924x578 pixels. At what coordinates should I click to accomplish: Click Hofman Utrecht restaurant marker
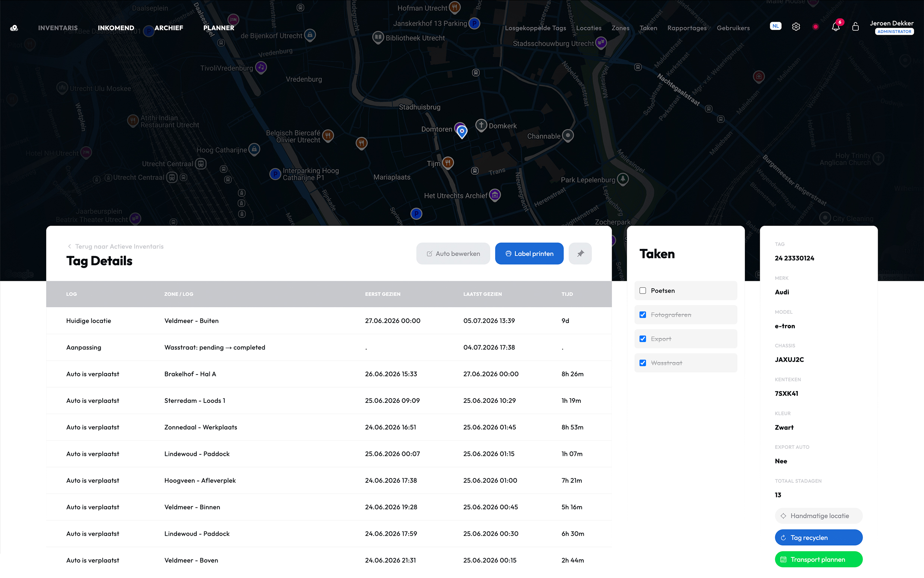454,7
